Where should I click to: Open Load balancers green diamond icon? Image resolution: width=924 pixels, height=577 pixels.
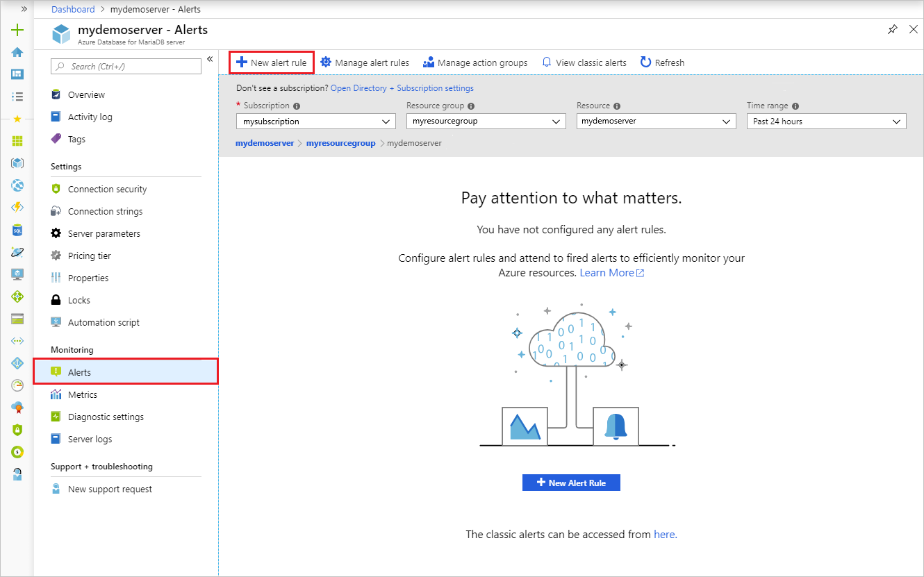17,296
